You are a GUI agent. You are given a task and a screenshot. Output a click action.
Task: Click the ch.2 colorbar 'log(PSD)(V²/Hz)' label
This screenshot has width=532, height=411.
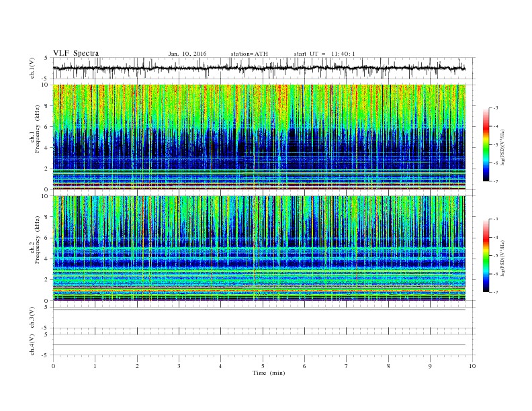tap(503, 259)
